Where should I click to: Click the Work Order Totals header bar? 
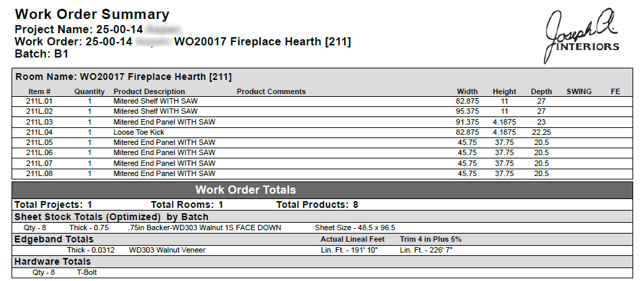point(322,190)
